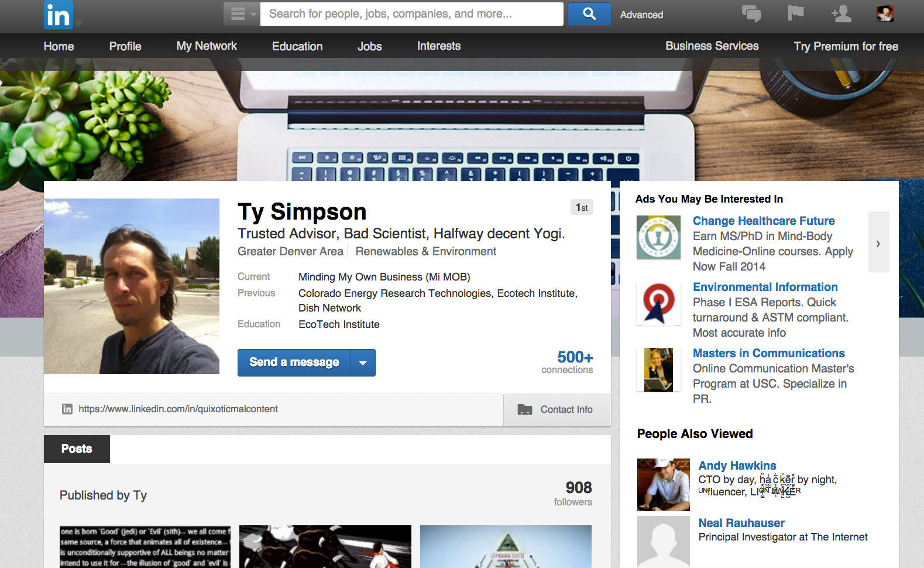
Task: Open the Business Services menu
Action: 712,46
